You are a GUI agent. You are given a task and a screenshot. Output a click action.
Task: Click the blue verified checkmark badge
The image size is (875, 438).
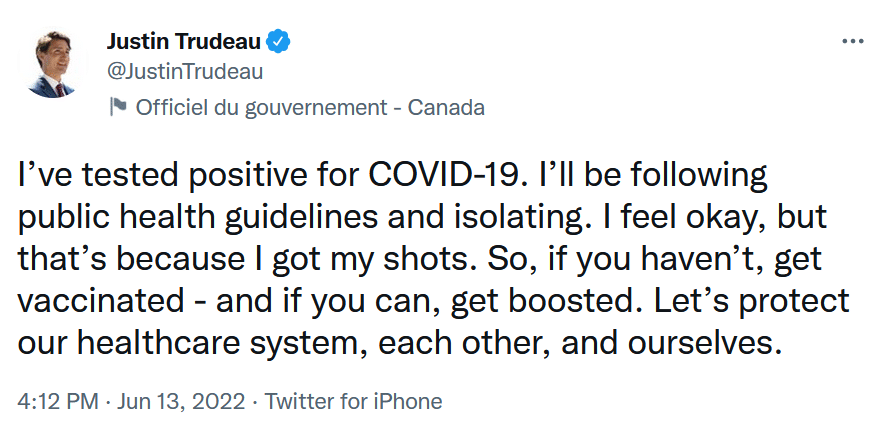pos(278,42)
